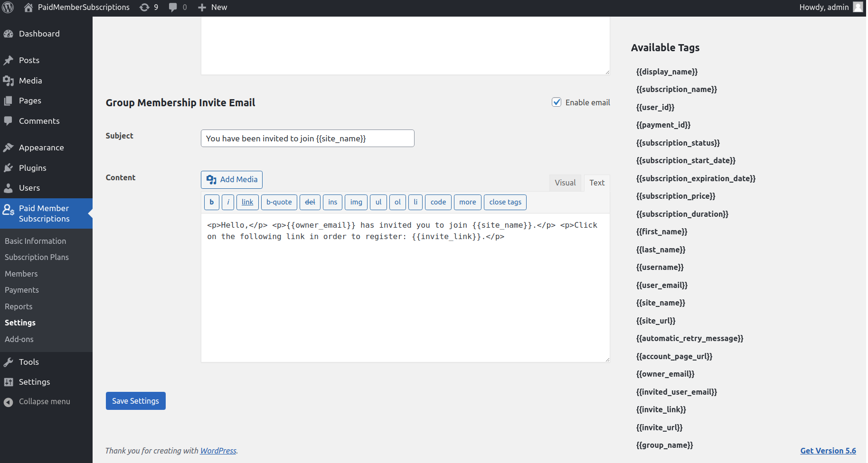The width and height of the screenshot is (868, 463).
Task: Click the Collapse menu arrow icon
Action: point(9,402)
